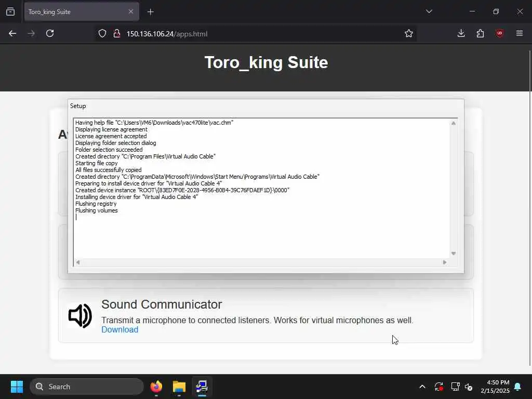This screenshot has height=399, width=532.
Task: Open tracking protection shield info
Action: pos(102,34)
